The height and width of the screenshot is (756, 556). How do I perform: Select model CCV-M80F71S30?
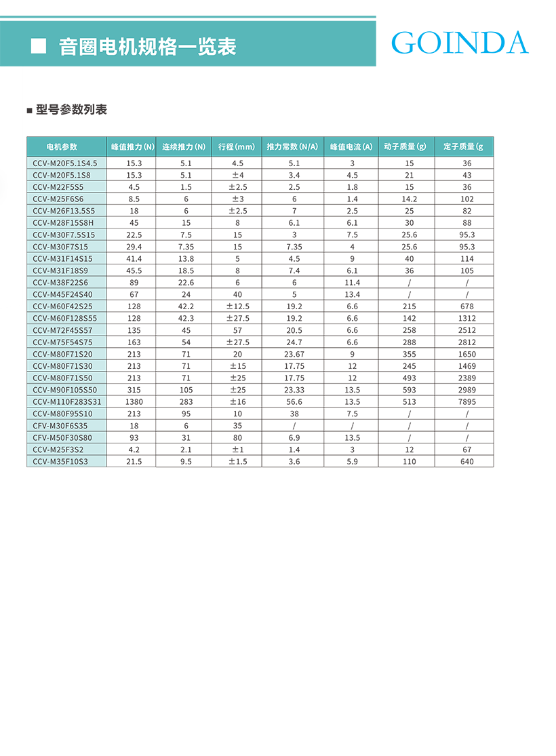pyautogui.click(x=62, y=366)
